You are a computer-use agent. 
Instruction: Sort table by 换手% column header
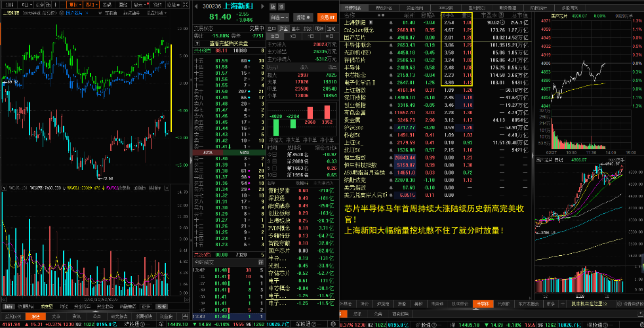point(447,15)
